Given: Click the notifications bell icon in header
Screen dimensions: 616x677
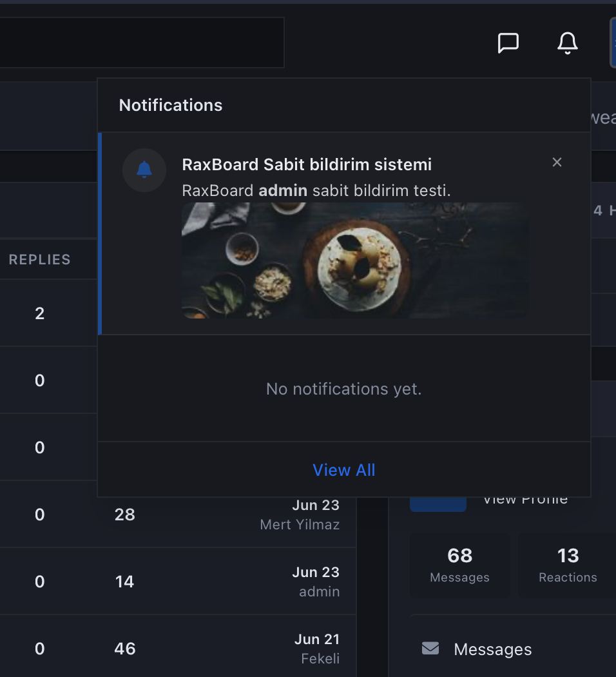Looking at the screenshot, I should (x=567, y=43).
